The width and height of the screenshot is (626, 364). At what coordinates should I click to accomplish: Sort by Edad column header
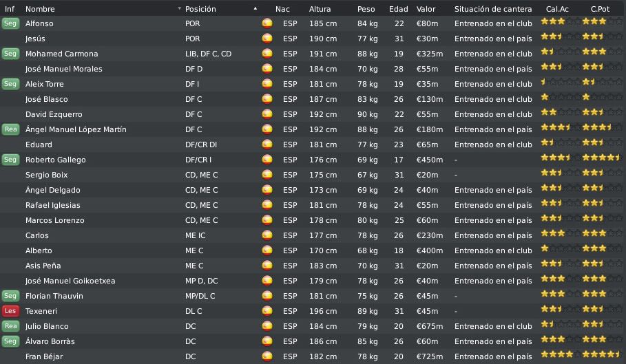coord(399,9)
